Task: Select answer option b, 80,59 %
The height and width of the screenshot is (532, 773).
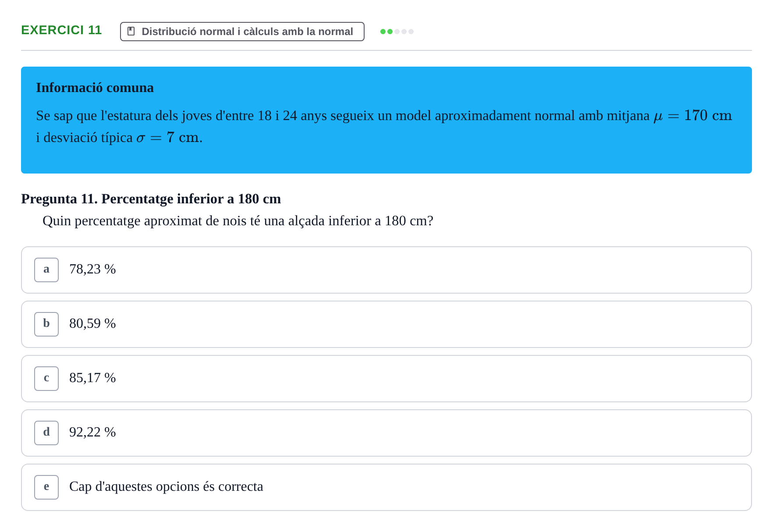Action: (386, 324)
